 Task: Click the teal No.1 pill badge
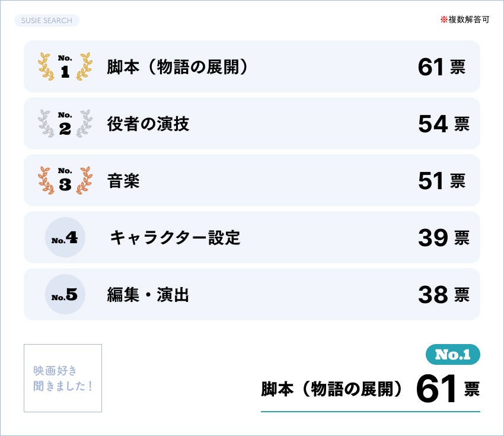click(x=452, y=355)
